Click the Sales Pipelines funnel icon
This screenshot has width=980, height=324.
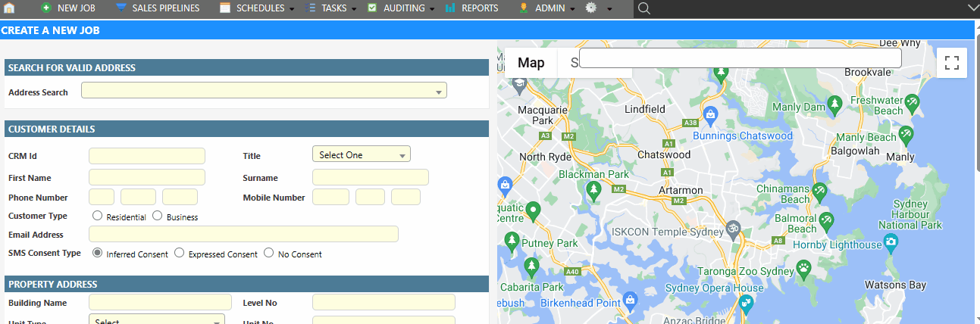coord(121,8)
